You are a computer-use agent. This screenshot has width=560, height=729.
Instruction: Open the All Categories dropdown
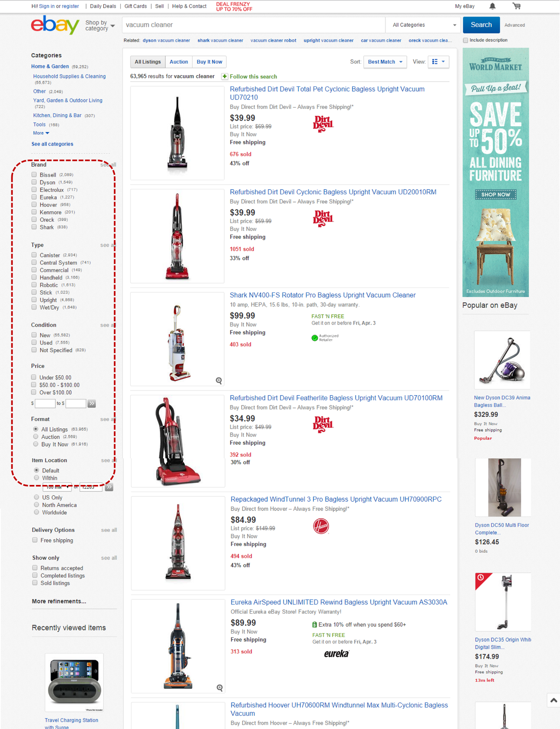(x=424, y=25)
